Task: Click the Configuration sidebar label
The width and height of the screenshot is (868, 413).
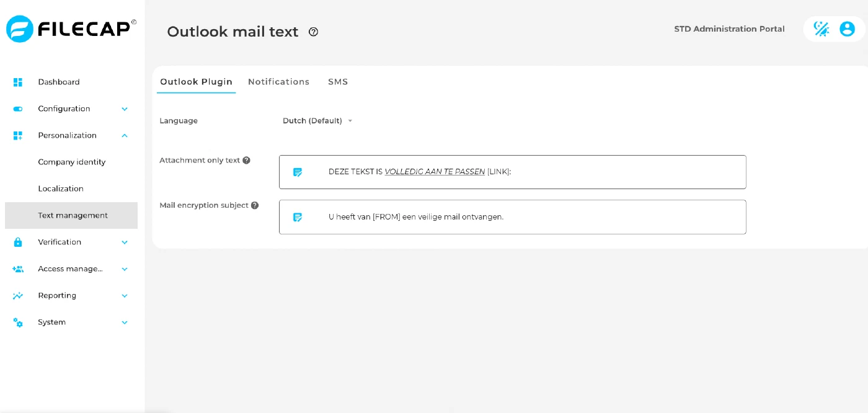Action: point(64,109)
